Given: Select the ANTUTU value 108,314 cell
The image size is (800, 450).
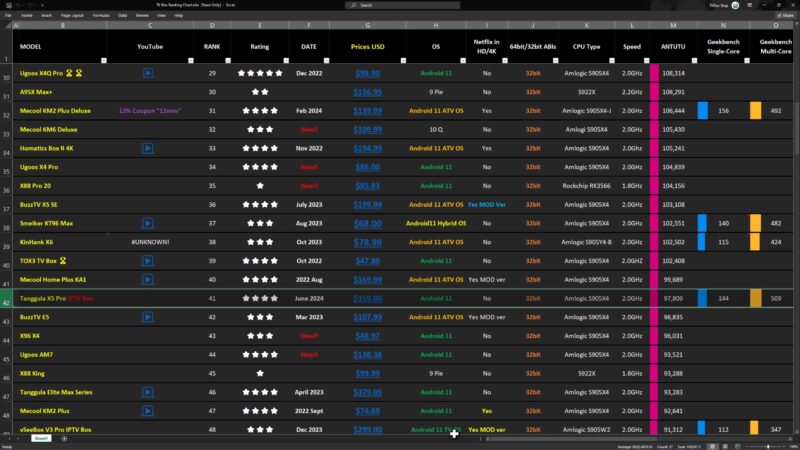Looking at the screenshot, I should coord(673,73).
